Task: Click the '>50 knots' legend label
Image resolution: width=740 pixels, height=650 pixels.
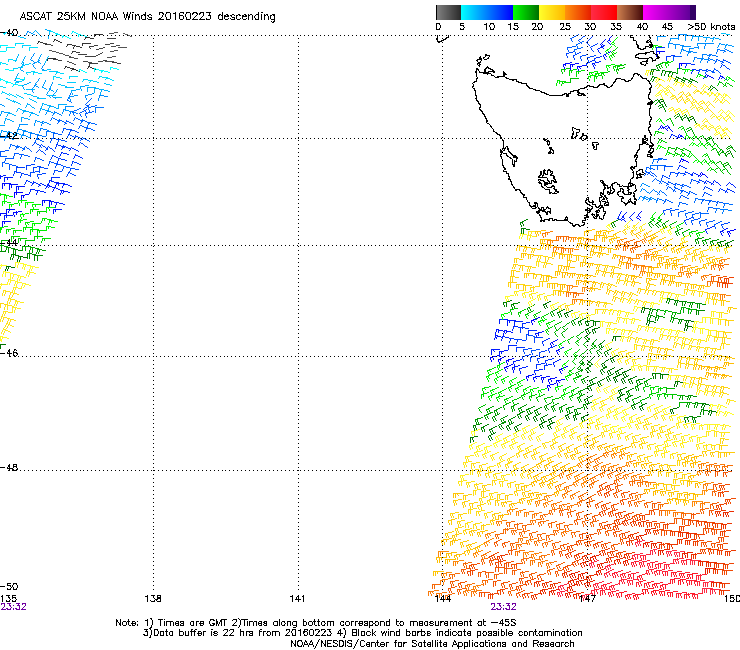Action: point(711,27)
